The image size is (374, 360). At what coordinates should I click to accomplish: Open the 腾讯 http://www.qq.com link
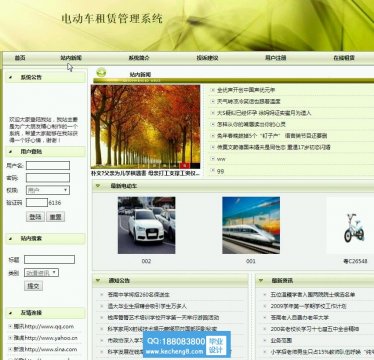pos(44,326)
